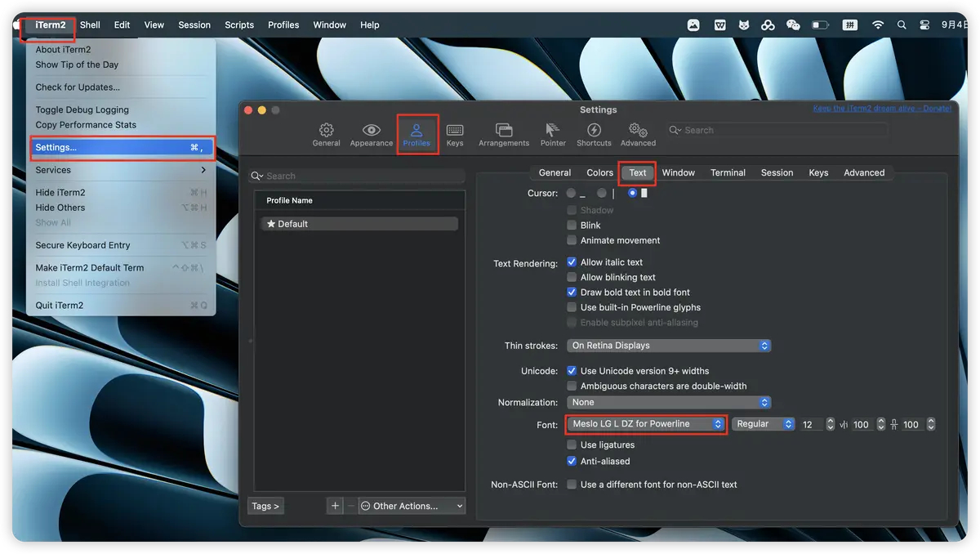Choose Check for Updates… menu item
Viewport: 980px width, 554px height.
(121, 87)
